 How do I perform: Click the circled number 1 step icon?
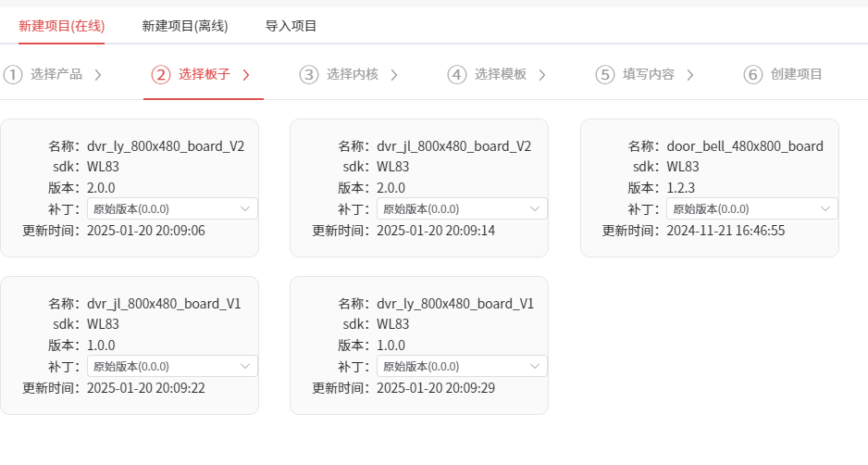[13, 75]
